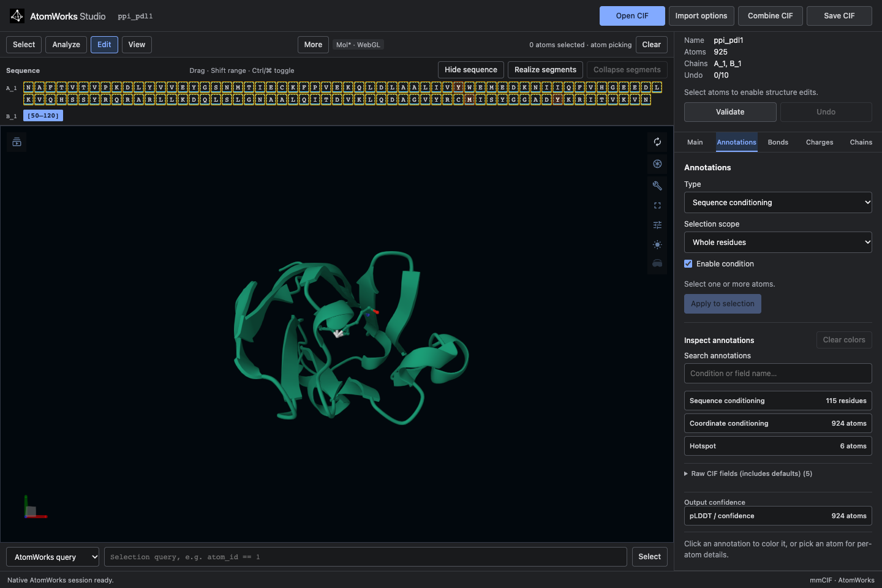Open the Charges tab

(x=820, y=142)
